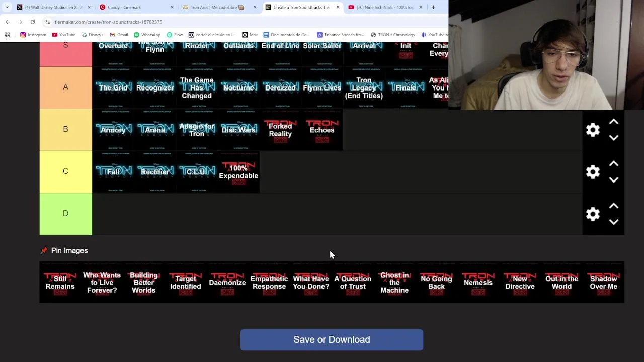The image size is (644, 362).
Task: Click the Pin Images pushpin icon
Action: tap(44, 250)
